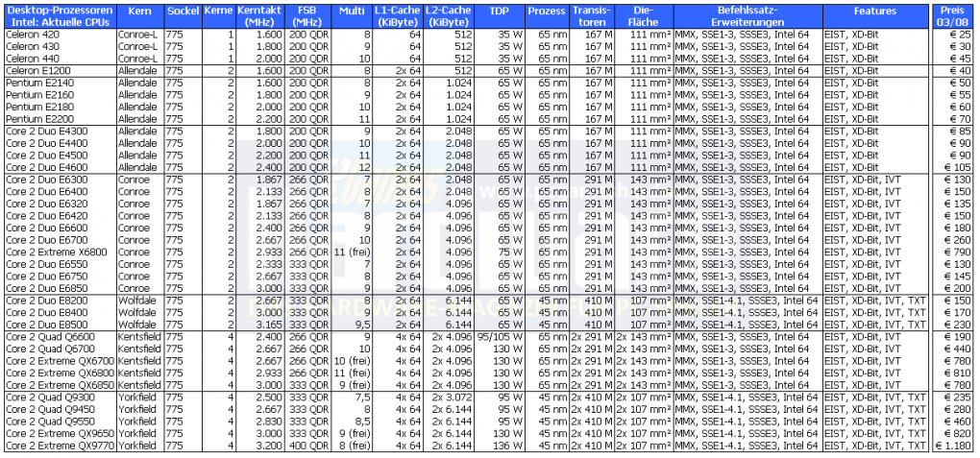Select the Features column header

coord(875,16)
